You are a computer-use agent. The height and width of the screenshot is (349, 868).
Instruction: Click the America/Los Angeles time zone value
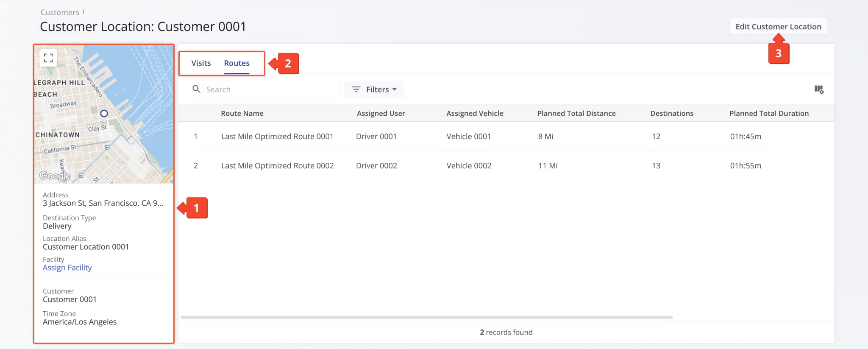(80, 322)
